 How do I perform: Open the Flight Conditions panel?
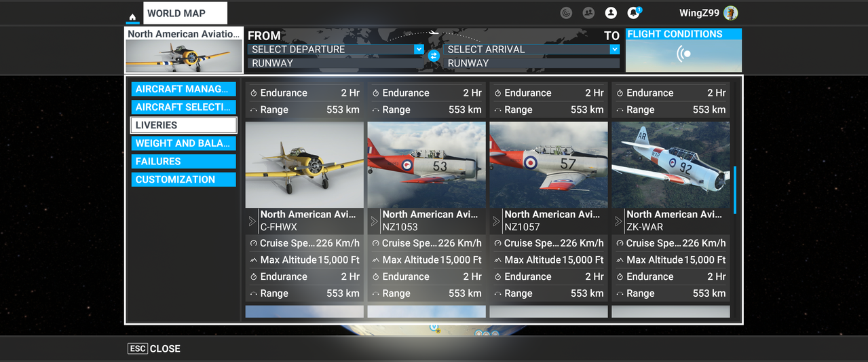pos(683,50)
